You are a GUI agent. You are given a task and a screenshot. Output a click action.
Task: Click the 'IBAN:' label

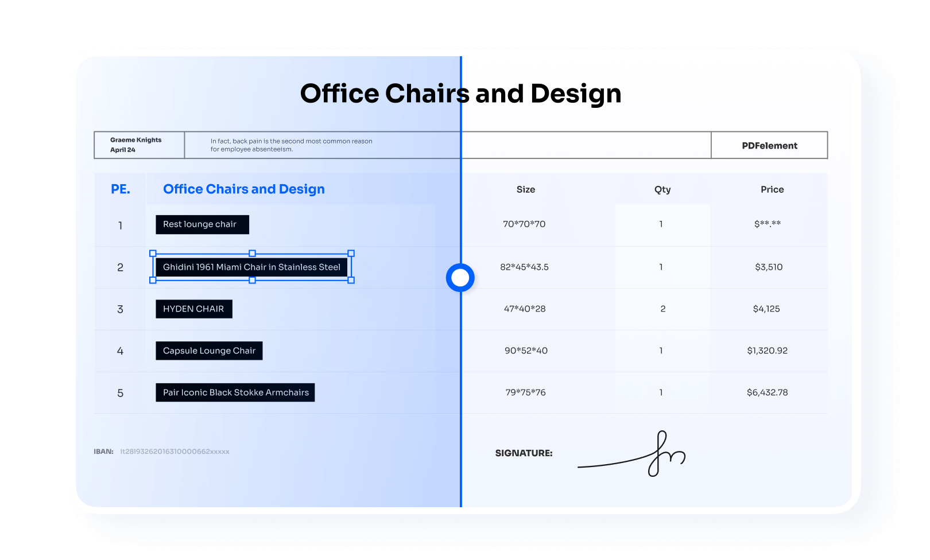(x=104, y=452)
